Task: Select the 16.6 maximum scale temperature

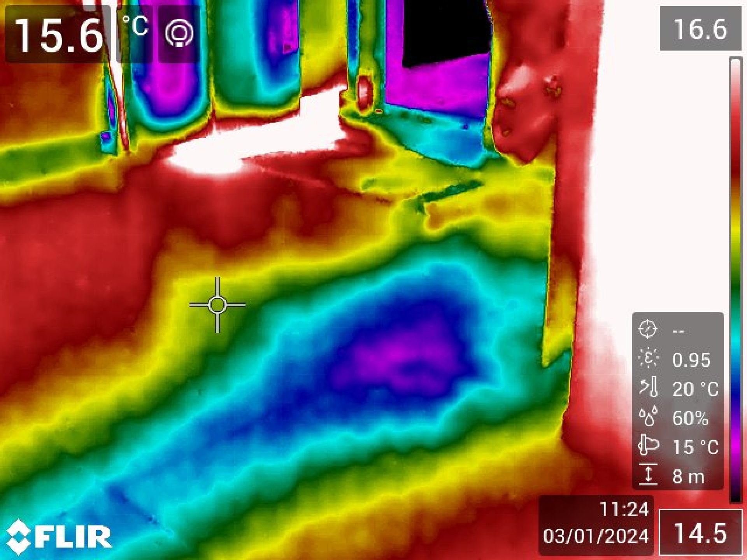Action: 700,30
